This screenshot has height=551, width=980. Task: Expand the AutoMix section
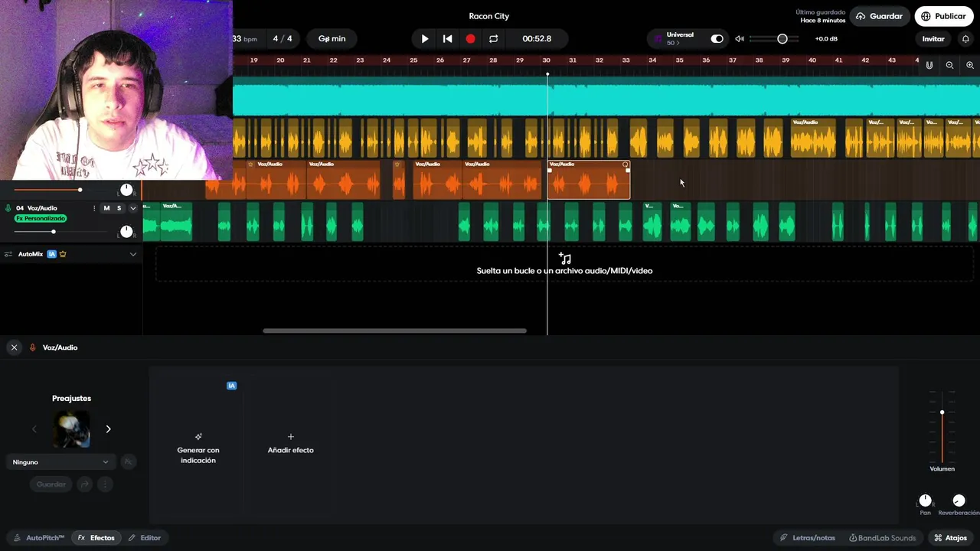click(133, 254)
